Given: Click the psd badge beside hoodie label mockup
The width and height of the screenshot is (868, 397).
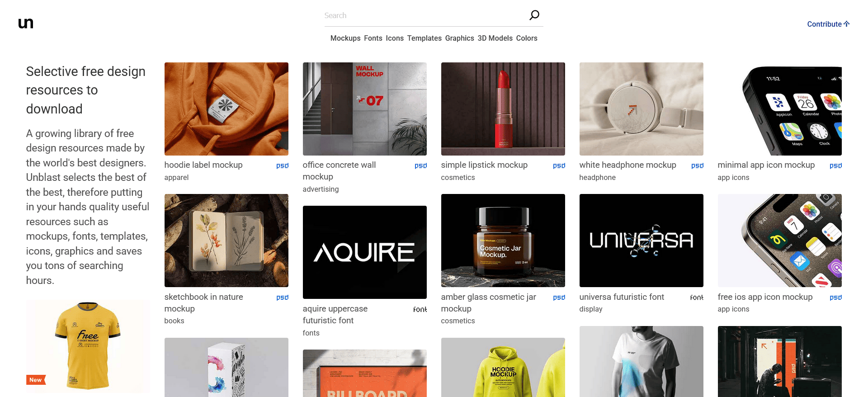Looking at the screenshot, I should coord(282,166).
